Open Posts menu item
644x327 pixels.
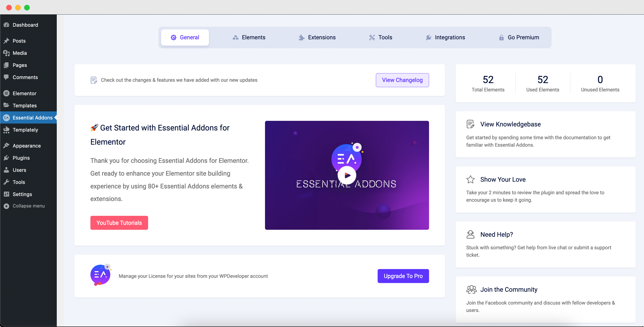click(28, 41)
